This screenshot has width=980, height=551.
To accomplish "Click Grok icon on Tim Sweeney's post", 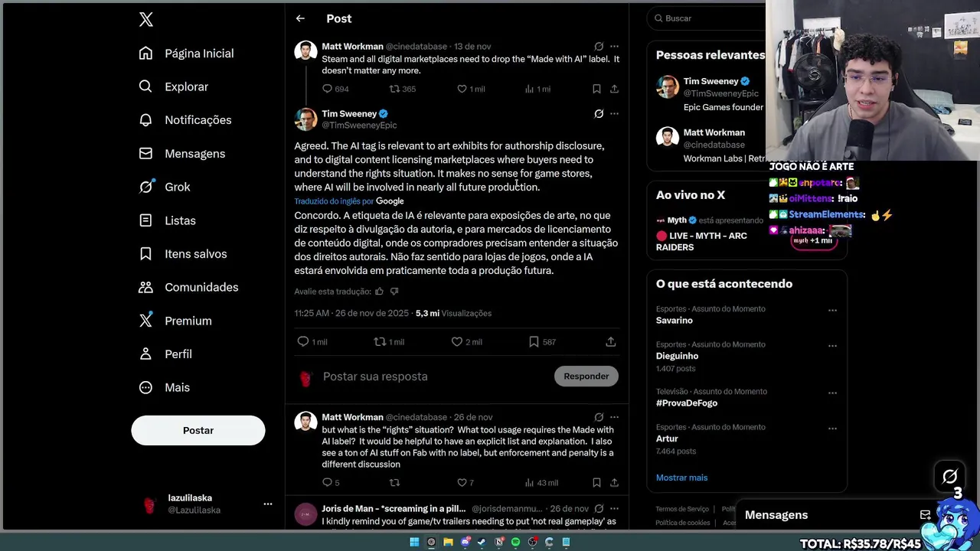I will (x=599, y=114).
